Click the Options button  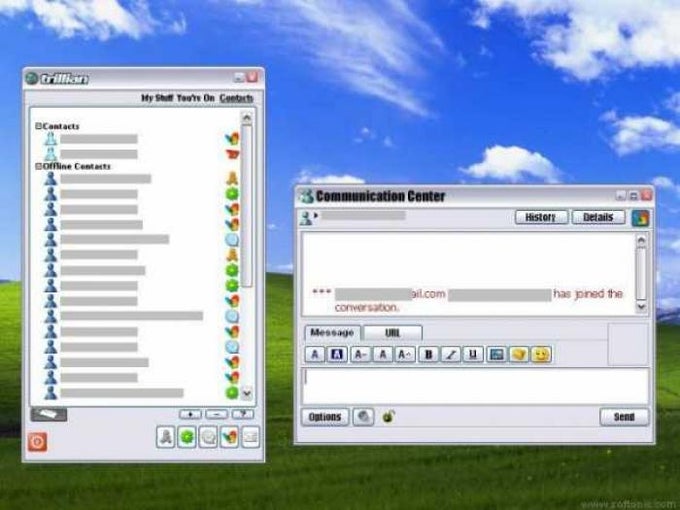tap(325, 417)
